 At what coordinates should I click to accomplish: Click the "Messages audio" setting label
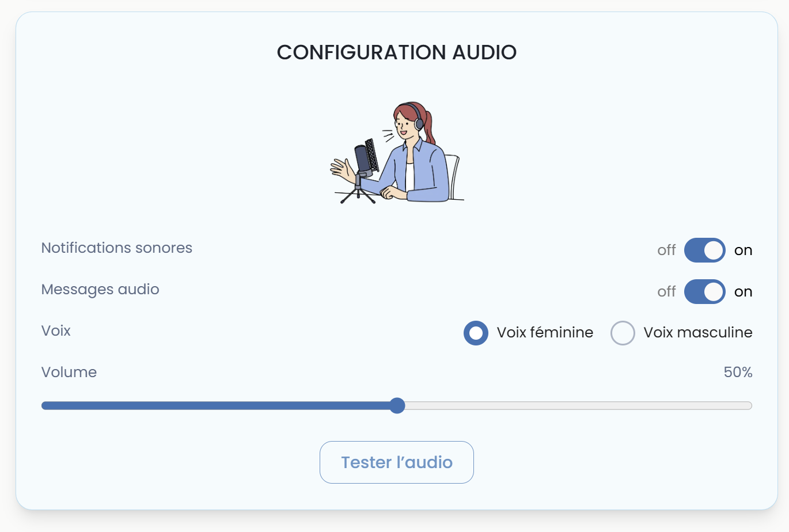click(x=100, y=290)
